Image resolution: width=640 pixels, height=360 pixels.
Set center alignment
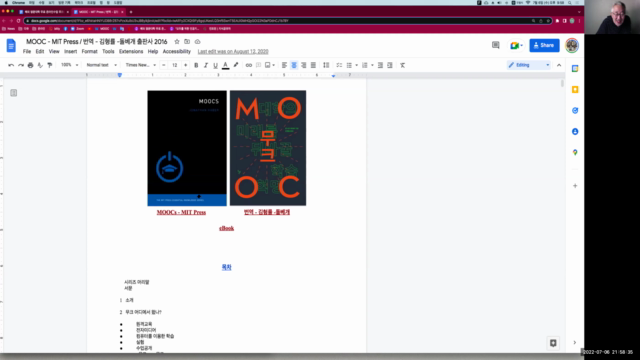pos(294,65)
